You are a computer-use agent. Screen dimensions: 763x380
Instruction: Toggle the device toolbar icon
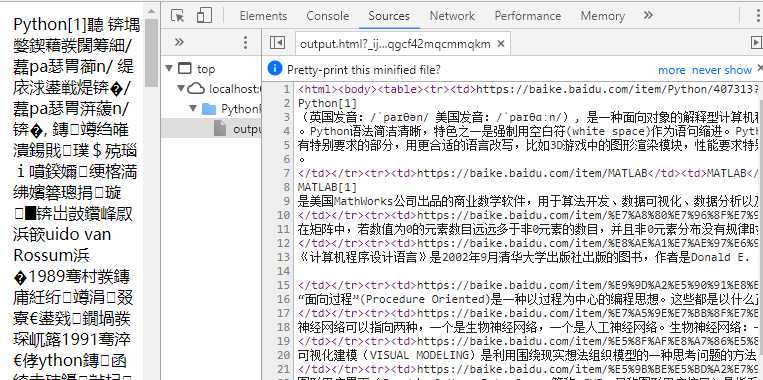tap(204, 16)
